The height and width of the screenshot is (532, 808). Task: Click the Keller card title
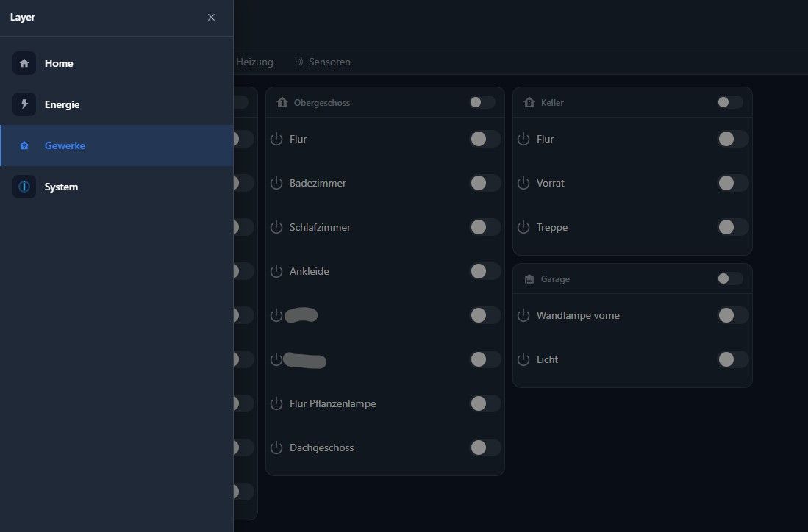(552, 103)
